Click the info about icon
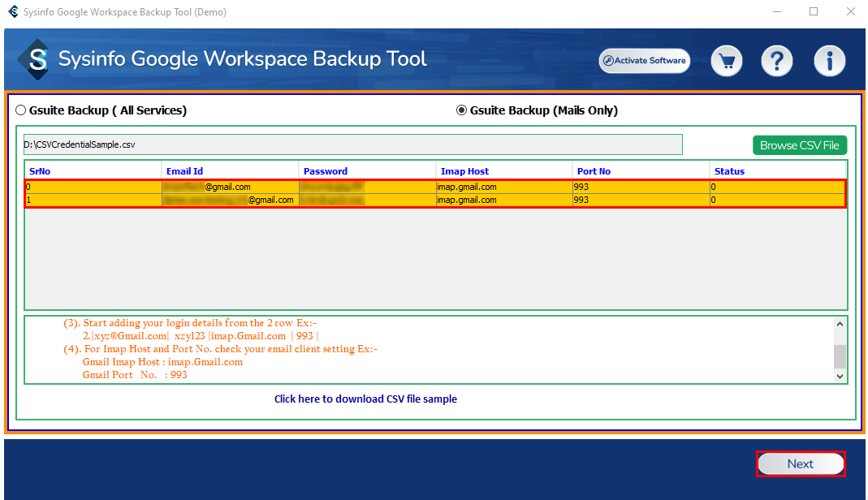The height and width of the screenshot is (500, 868). [829, 61]
